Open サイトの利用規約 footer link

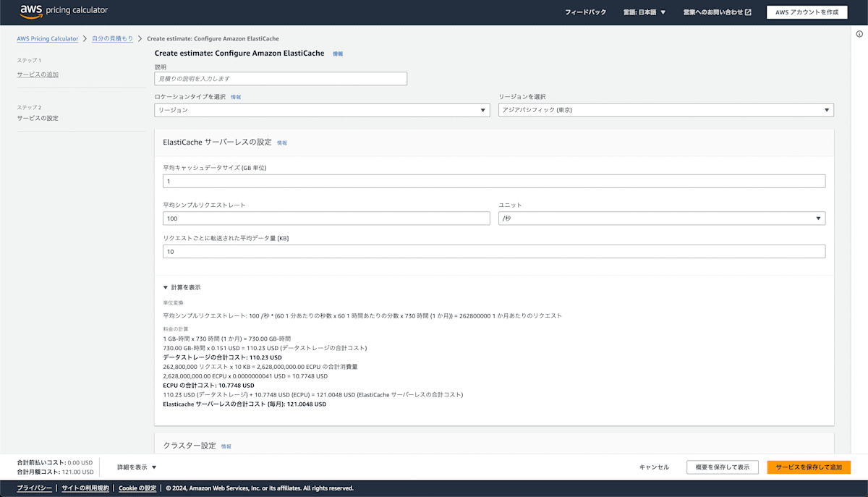click(x=85, y=488)
